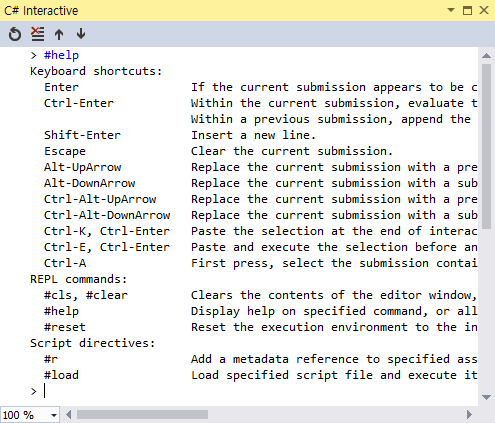The width and height of the screenshot is (495, 423).
Task: Click the 'Ctrl-K, Ctrl-Enter' shortcut text
Action: (x=107, y=231)
